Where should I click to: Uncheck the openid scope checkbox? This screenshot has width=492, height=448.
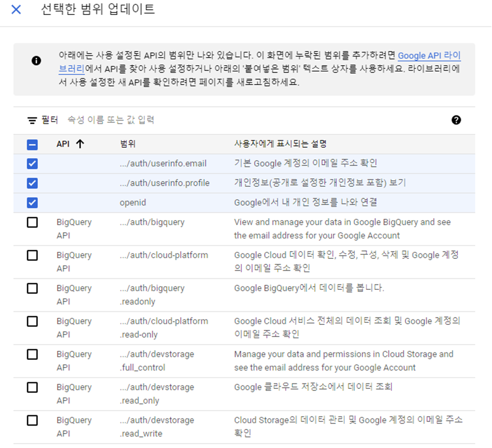[33, 203]
